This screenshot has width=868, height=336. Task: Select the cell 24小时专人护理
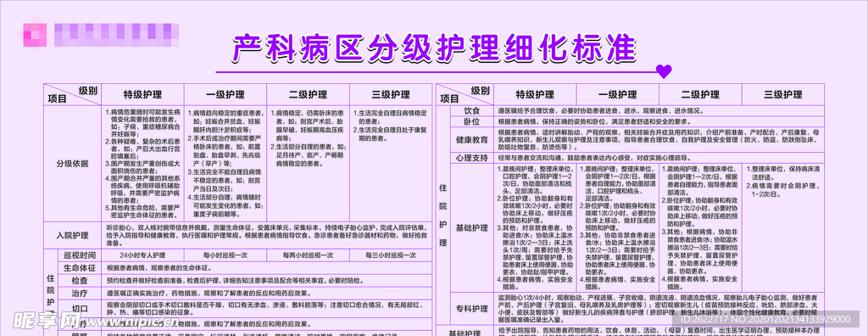point(142,255)
